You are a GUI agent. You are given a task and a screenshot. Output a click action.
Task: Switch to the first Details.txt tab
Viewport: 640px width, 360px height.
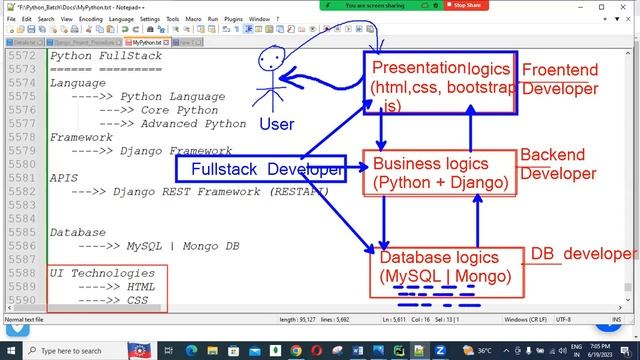pyautogui.click(x=25, y=42)
